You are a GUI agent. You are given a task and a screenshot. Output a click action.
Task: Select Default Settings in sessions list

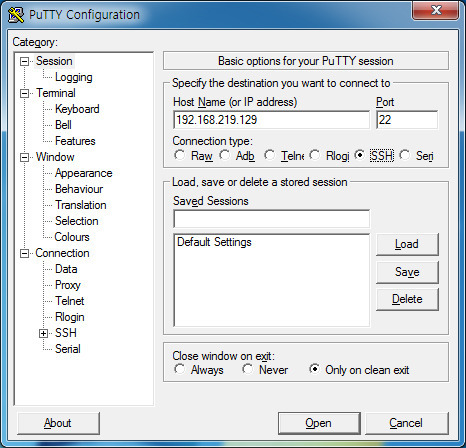pos(214,242)
